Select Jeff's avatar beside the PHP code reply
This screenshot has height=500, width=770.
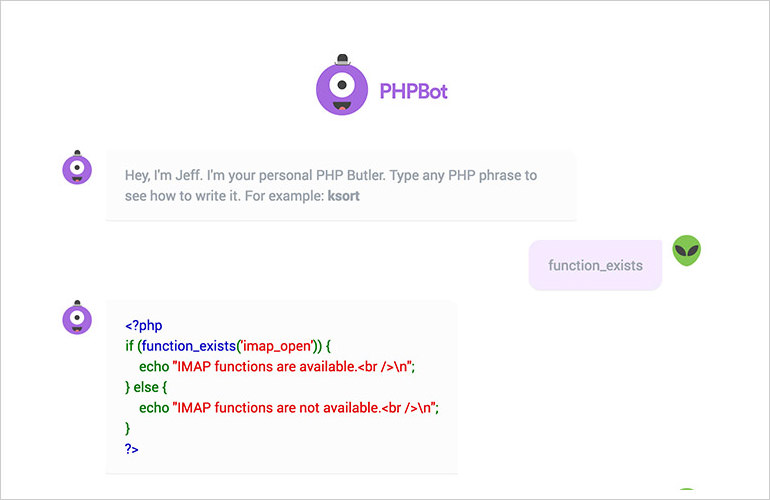(77, 317)
